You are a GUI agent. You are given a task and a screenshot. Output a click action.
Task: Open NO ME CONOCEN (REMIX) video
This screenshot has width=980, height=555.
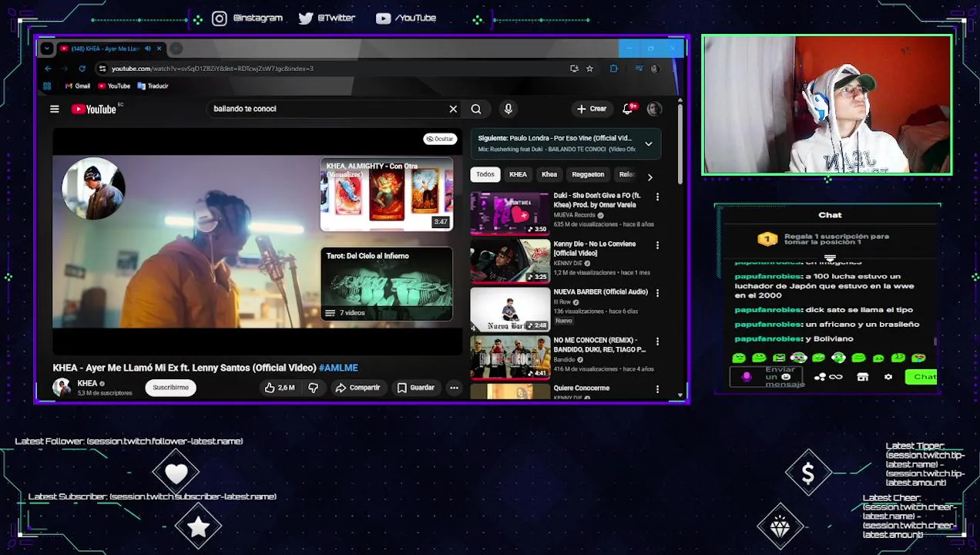click(510, 356)
